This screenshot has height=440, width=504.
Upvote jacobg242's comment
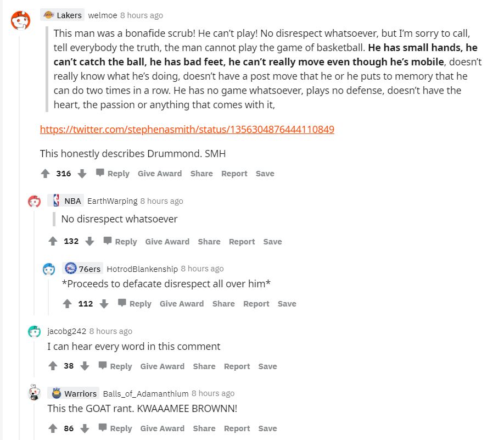click(53, 366)
